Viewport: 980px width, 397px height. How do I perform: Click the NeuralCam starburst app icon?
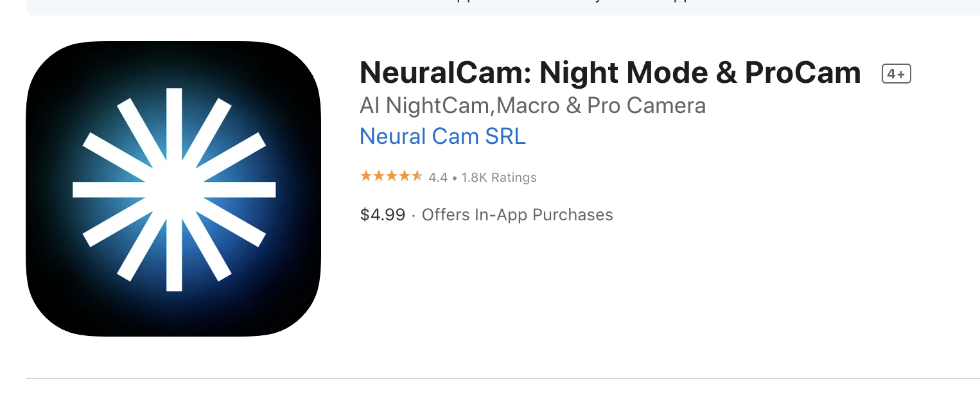173,189
